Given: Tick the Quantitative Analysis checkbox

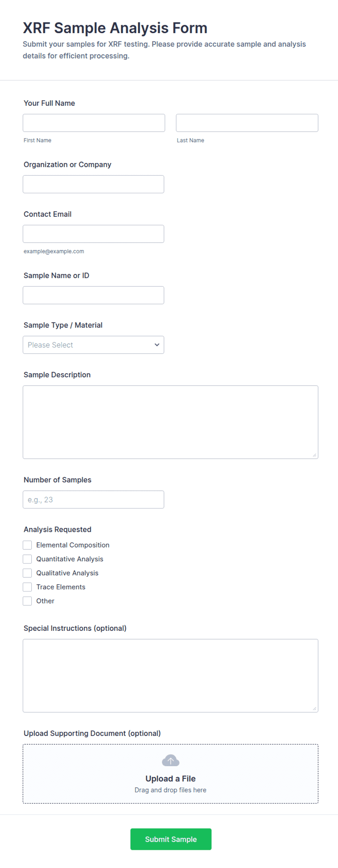Looking at the screenshot, I should point(27,559).
